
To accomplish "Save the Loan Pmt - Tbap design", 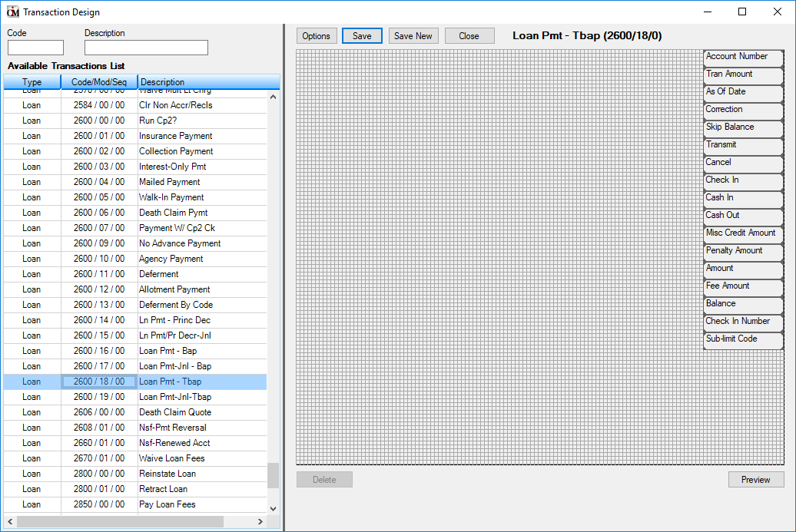I will (x=361, y=35).
